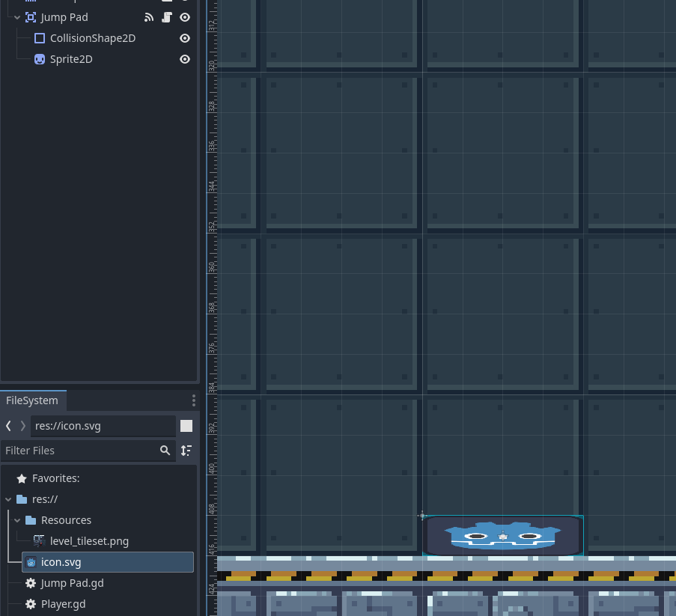The image size is (676, 616).
Task: Hide the CollisionShape2D node
Action: click(185, 38)
